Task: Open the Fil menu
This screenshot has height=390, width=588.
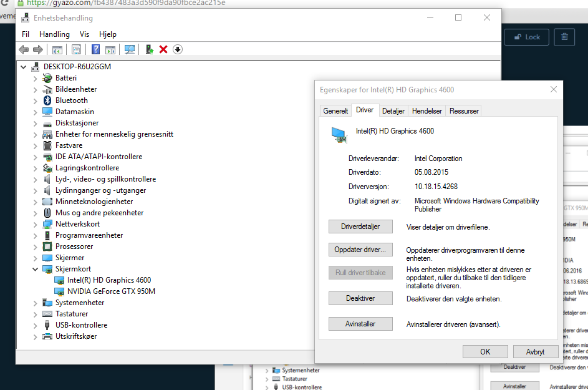Action: pos(26,34)
